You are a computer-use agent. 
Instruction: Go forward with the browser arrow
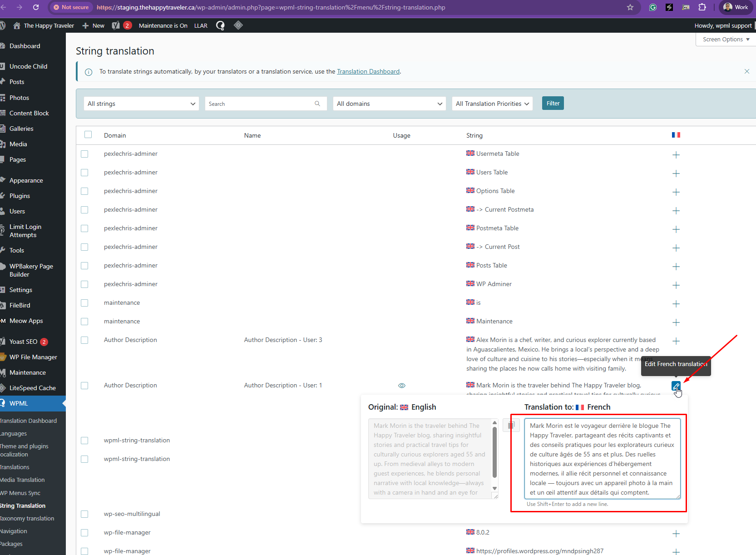[x=19, y=7]
